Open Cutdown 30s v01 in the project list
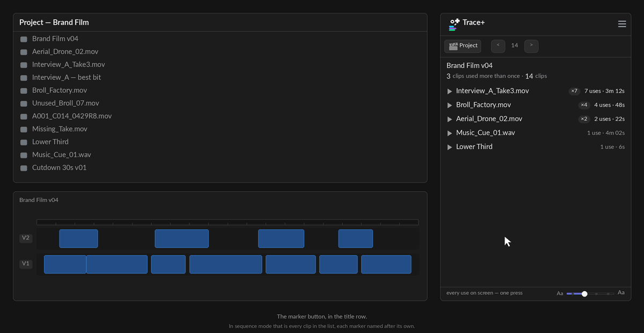 (x=59, y=168)
